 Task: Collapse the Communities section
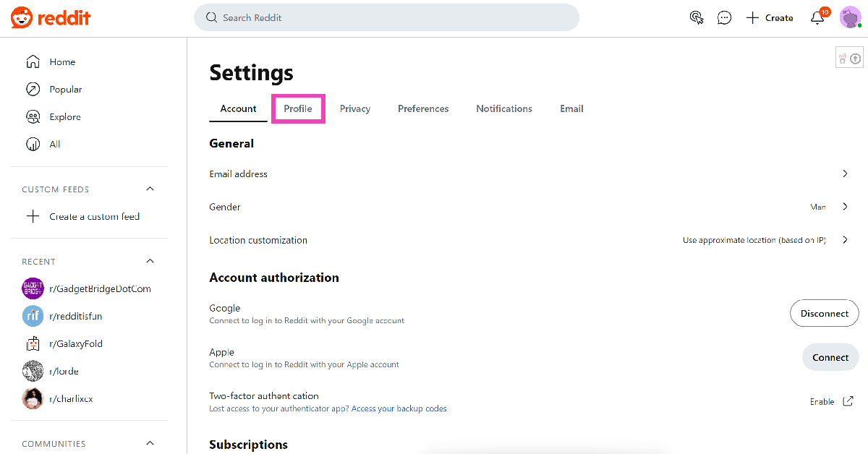click(x=150, y=443)
